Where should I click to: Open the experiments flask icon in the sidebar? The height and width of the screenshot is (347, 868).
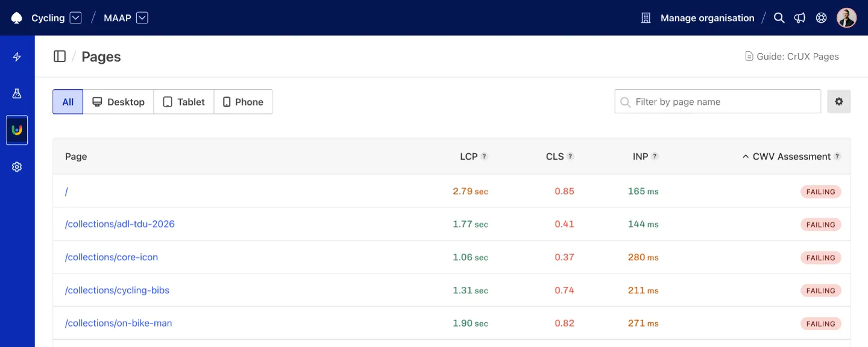[16, 93]
